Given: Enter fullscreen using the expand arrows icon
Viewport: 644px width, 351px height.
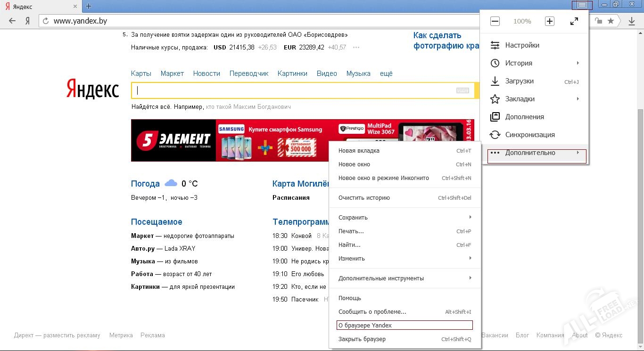Looking at the screenshot, I should pyautogui.click(x=574, y=21).
